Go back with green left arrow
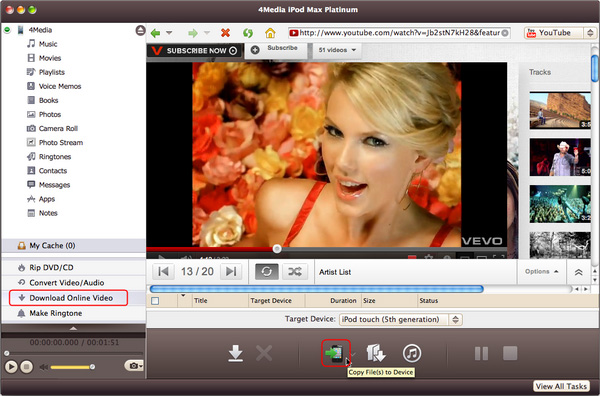 [155, 33]
